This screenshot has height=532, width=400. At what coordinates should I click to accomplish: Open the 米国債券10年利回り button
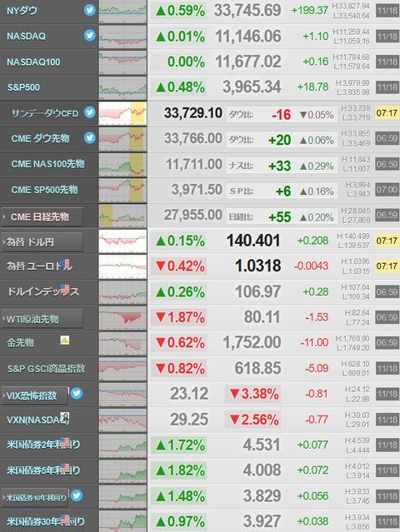35,498
